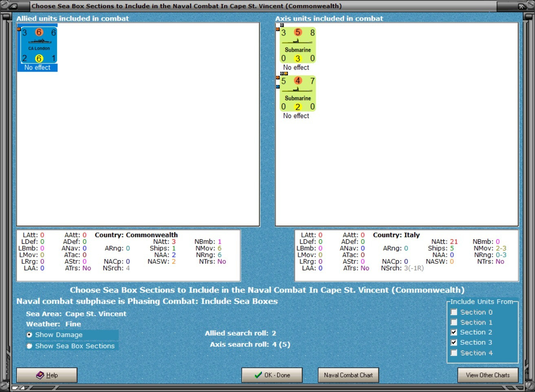Select the Show Damage radio button
The width and height of the screenshot is (535, 392).
[29, 335]
